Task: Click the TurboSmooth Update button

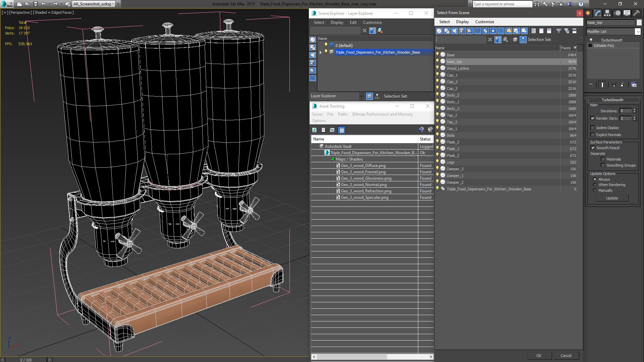Action: click(x=612, y=198)
